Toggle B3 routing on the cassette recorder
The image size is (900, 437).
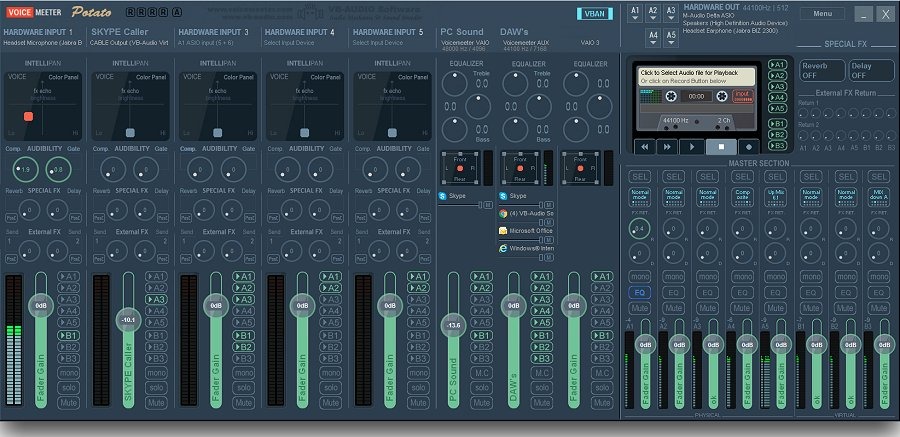click(777, 145)
